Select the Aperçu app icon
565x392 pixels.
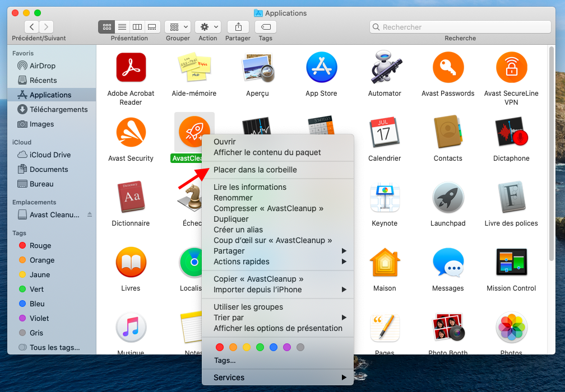(x=258, y=68)
